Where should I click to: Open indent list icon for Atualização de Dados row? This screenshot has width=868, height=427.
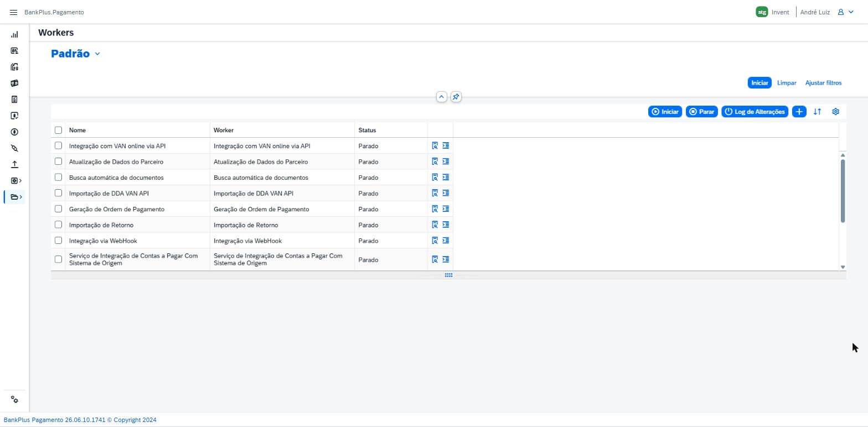[x=446, y=162]
